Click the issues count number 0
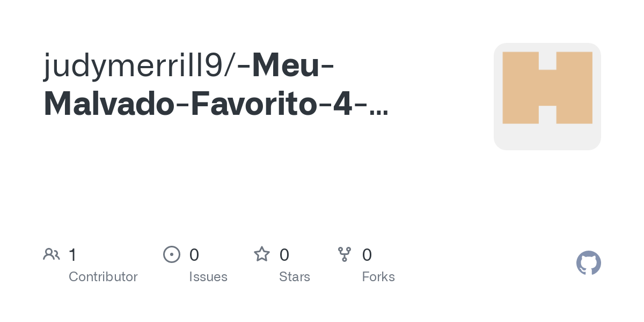644x322 pixels. coord(194,255)
